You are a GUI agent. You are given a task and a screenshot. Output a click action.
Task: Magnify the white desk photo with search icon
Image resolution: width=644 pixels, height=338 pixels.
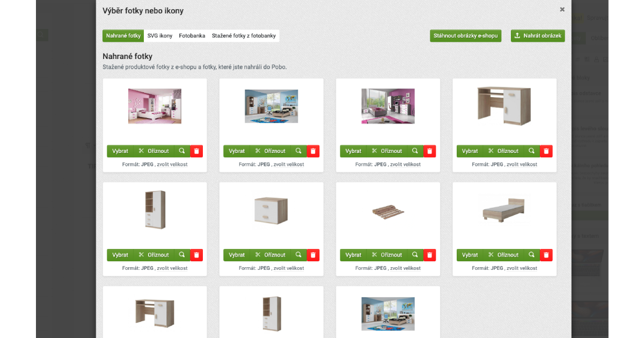(531, 151)
